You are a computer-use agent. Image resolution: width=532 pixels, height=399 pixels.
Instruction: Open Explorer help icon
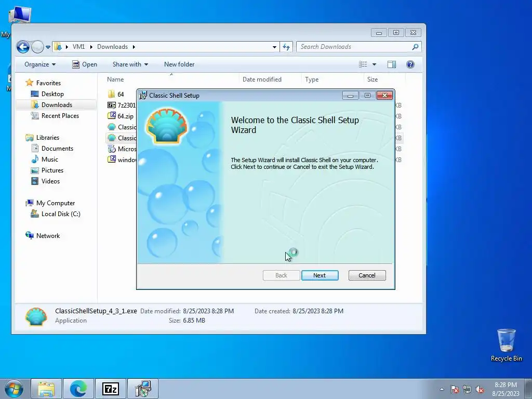(x=410, y=64)
